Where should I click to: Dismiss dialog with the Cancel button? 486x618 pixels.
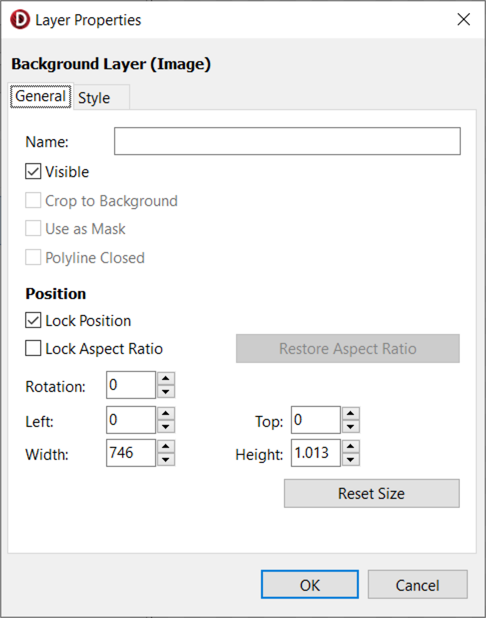coord(418,584)
